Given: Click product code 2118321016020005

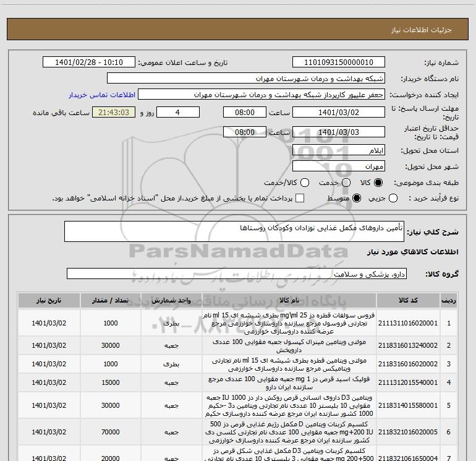Looking at the screenshot, I should [408, 432].
